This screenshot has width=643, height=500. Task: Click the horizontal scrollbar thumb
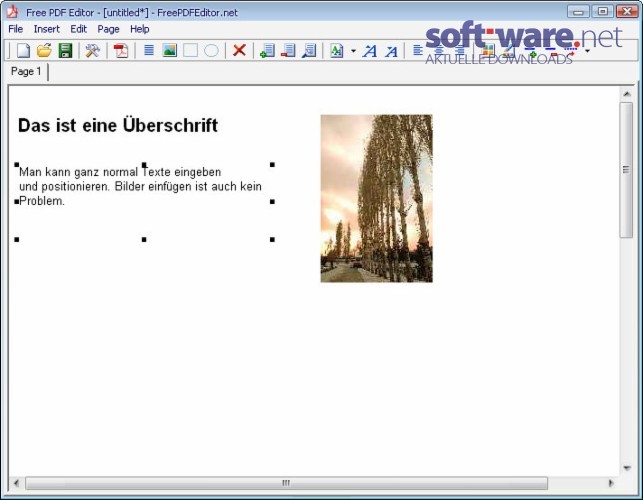tap(286, 483)
